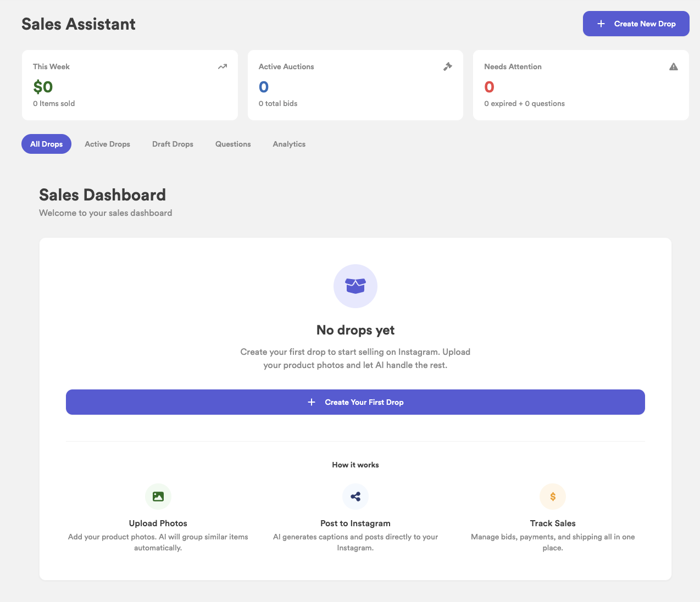Select the All Drops filter pill

(46, 144)
